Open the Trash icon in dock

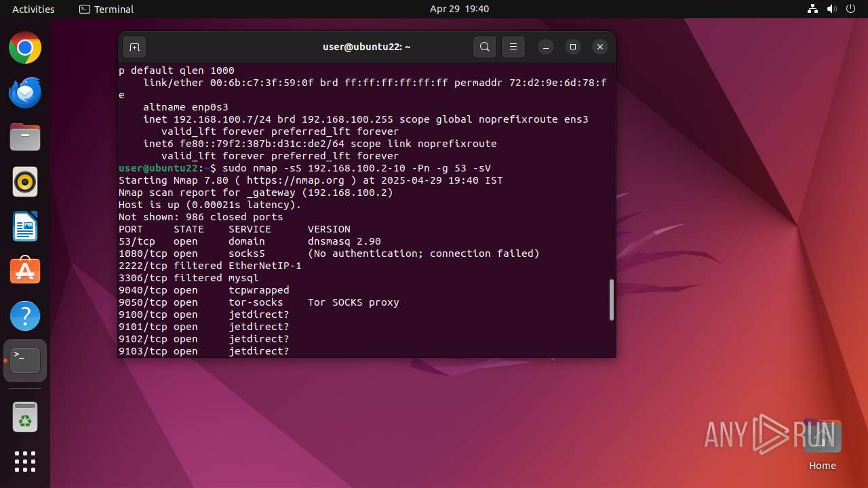(x=25, y=418)
